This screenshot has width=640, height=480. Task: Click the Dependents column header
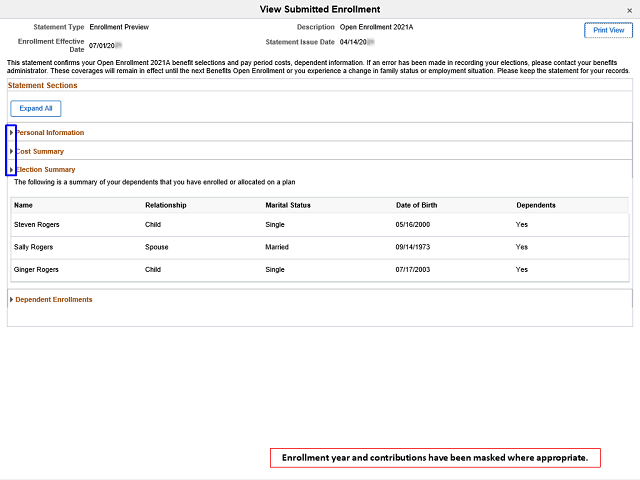(x=538, y=205)
